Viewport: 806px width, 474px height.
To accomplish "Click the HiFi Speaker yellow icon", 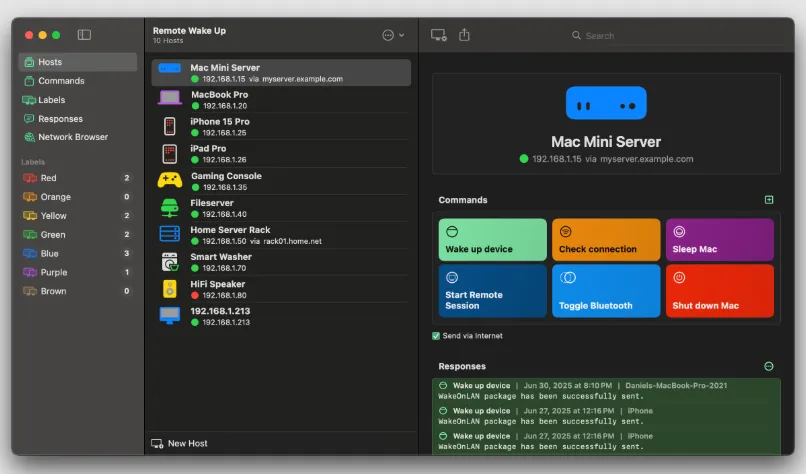I will (170, 289).
